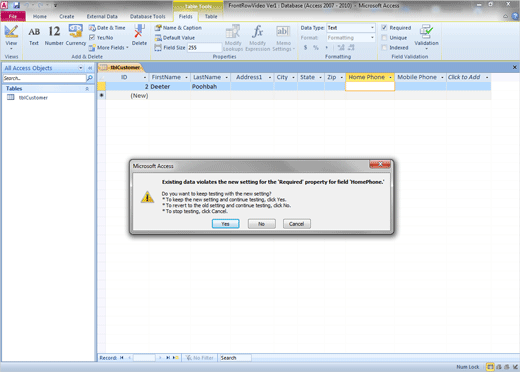Increase decimal places icon
Screen dimensions: 520x372
click(341, 48)
